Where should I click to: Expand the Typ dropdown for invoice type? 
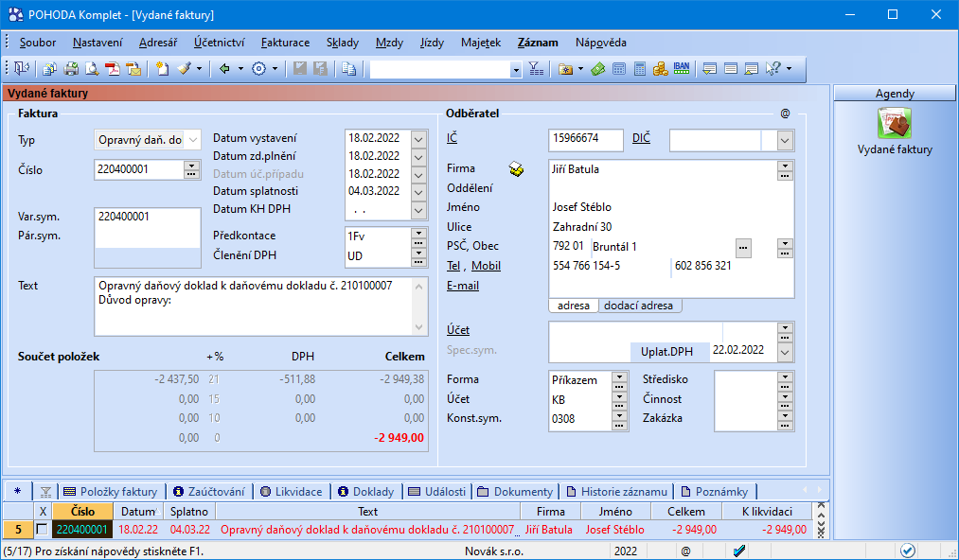[x=193, y=140]
